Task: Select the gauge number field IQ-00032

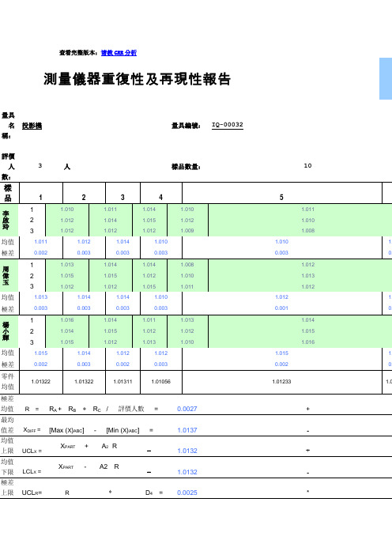Action: [228, 125]
